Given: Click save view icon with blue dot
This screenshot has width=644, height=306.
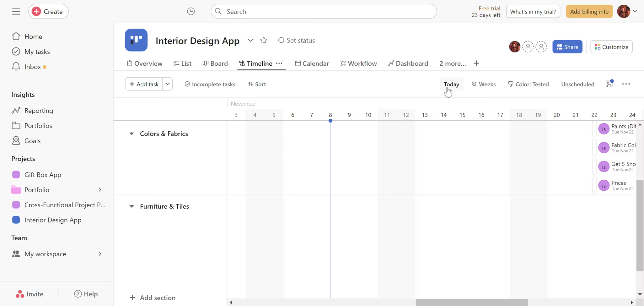Looking at the screenshot, I should pyautogui.click(x=609, y=84).
